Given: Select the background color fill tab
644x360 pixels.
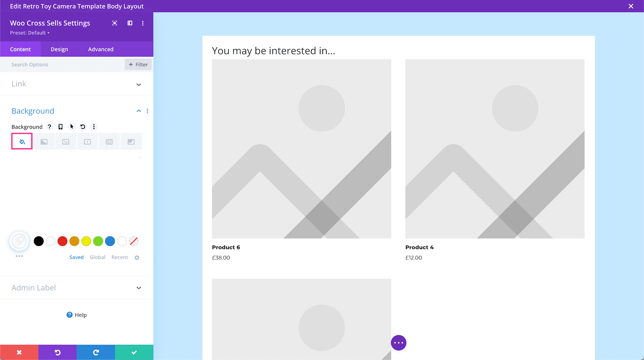Looking at the screenshot, I should pyautogui.click(x=22, y=141).
